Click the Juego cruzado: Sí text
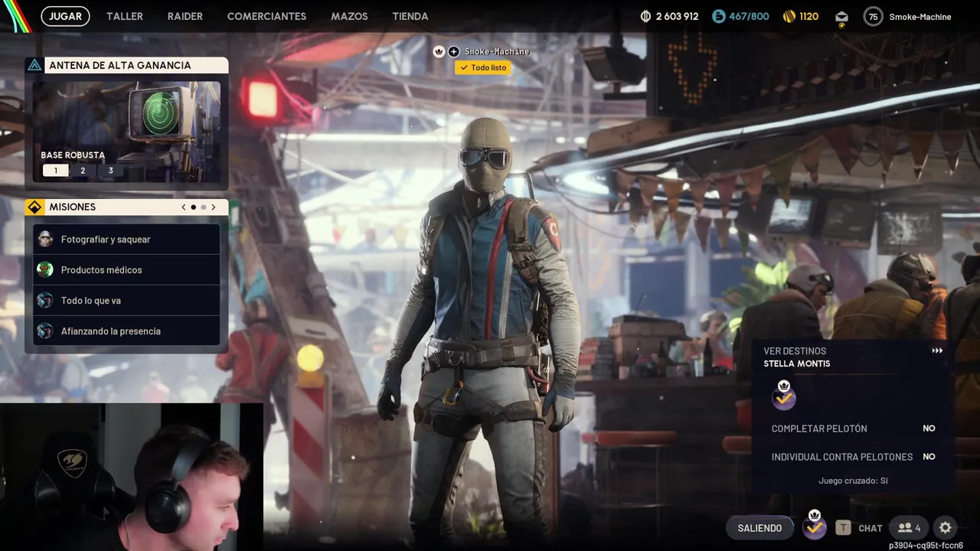Viewport: 980px width, 551px height. [x=853, y=481]
